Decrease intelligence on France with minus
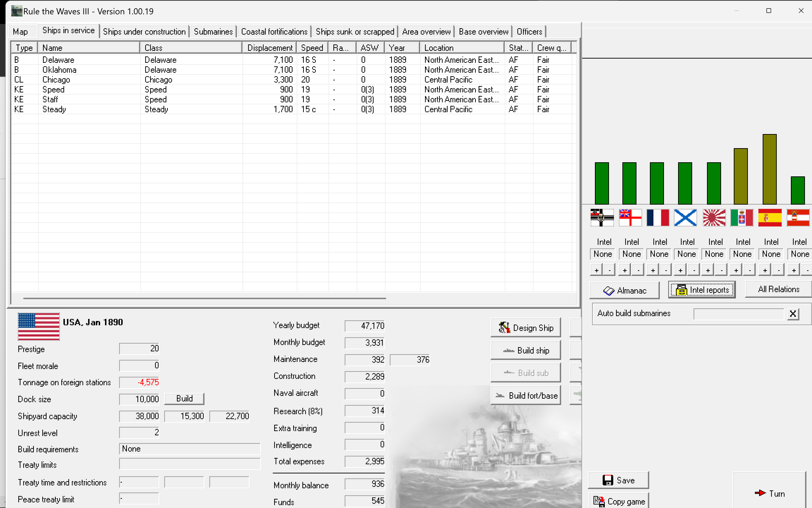The width and height of the screenshot is (812, 508). (666, 270)
